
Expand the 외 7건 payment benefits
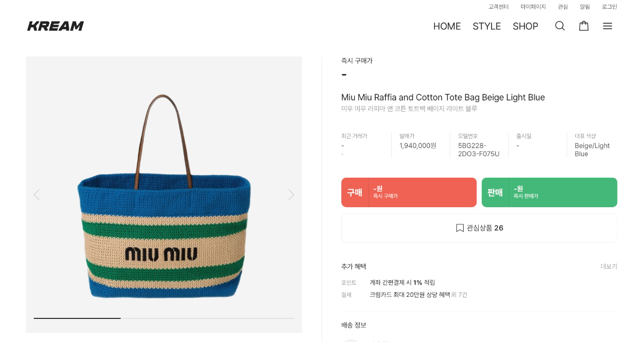coord(459,295)
